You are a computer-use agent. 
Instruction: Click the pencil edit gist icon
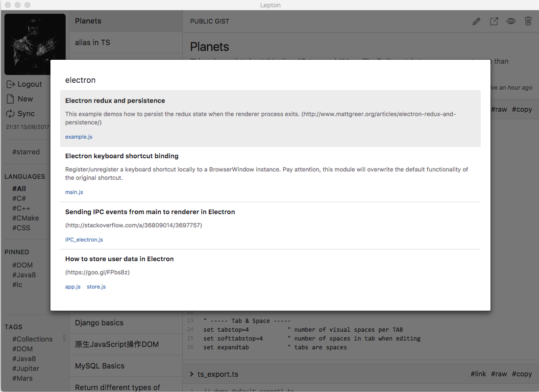476,22
